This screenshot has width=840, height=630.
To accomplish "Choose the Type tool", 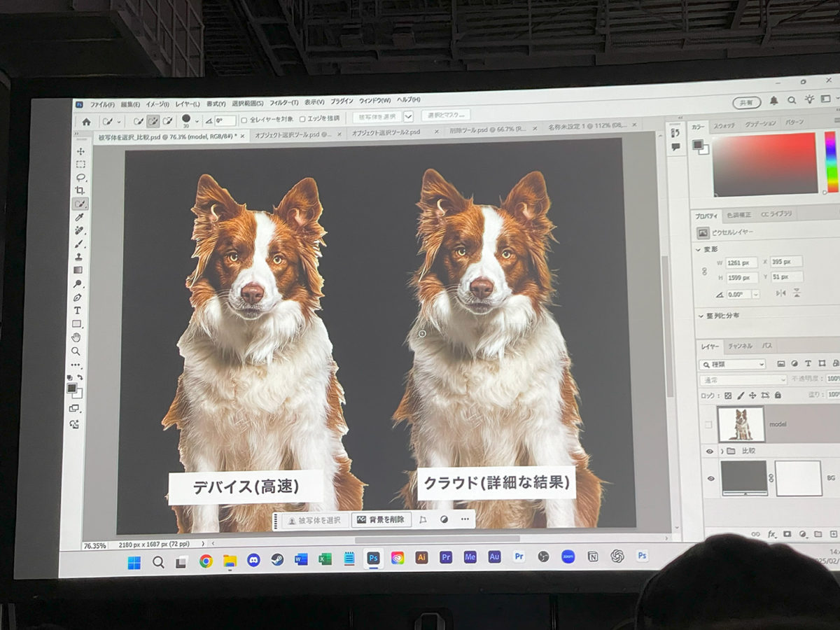I will [78, 310].
